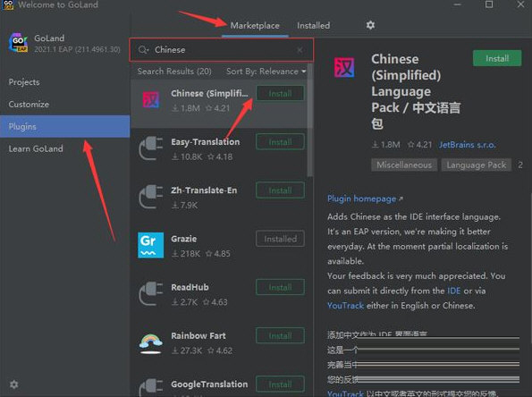Install the Zh-Translate-En plugin

280,190
